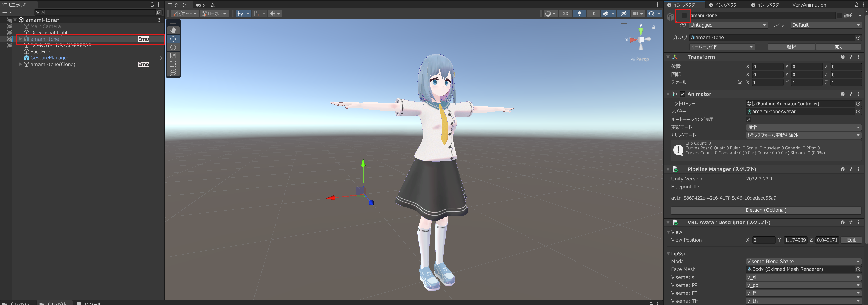Lock the Hierarchy panel
Image resolution: width=868 pixels, height=305 pixels.
pyautogui.click(x=152, y=5)
